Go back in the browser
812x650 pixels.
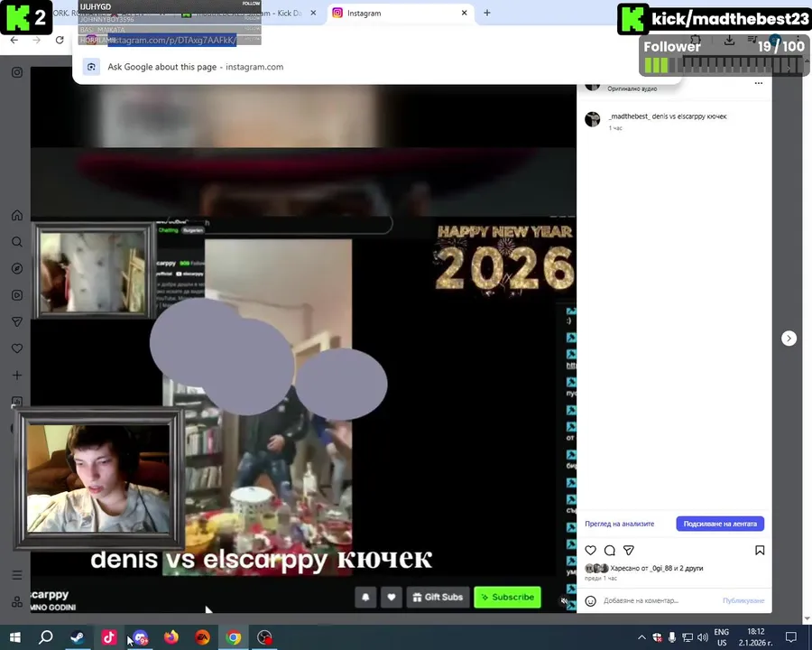tap(14, 40)
